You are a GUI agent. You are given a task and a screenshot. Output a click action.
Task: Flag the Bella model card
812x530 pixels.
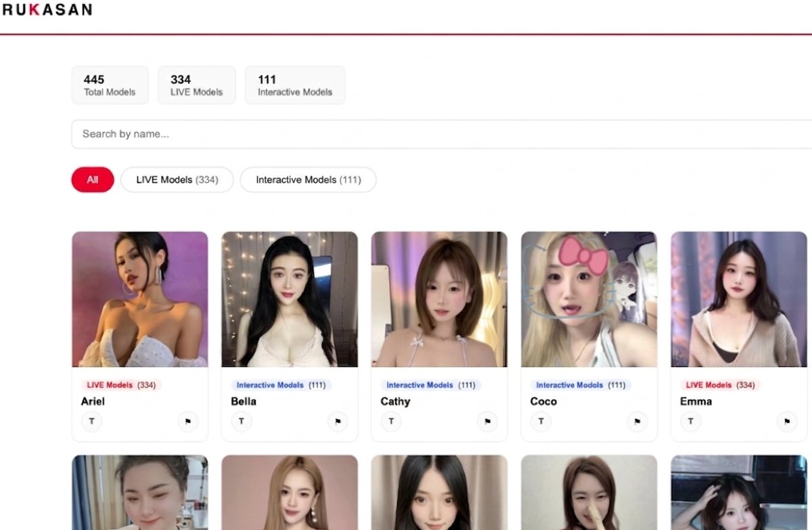click(x=338, y=421)
